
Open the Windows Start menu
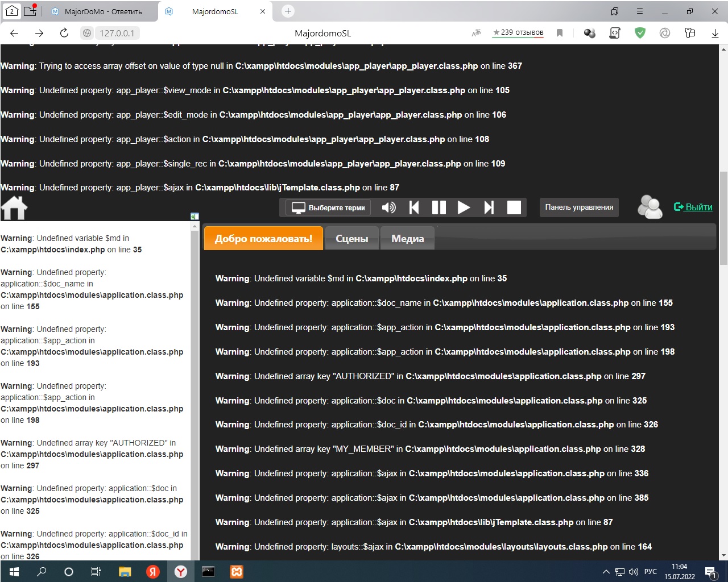click(14, 572)
